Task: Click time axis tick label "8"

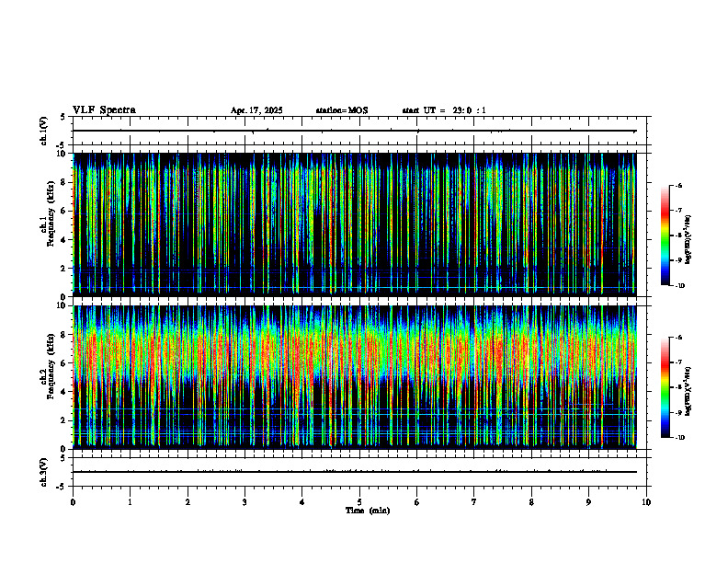Action: 531,502
